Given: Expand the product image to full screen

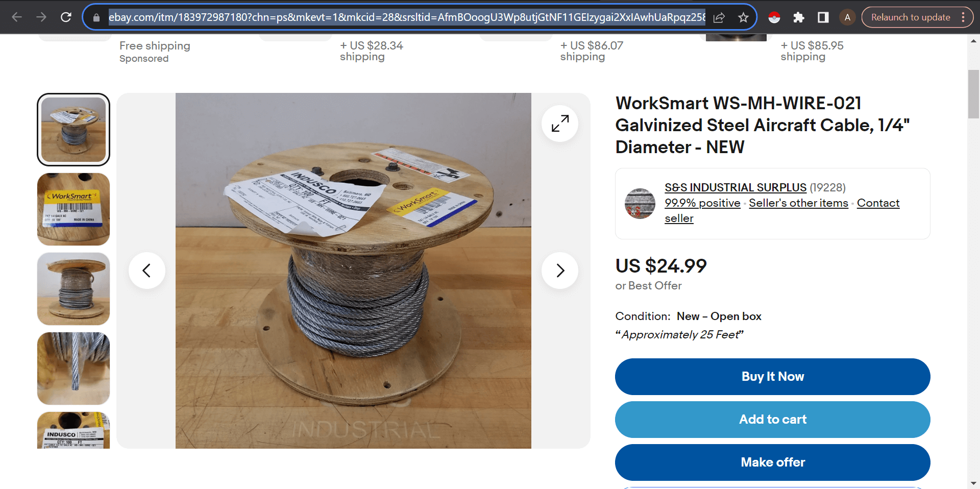Looking at the screenshot, I should [x=560, y=124].
